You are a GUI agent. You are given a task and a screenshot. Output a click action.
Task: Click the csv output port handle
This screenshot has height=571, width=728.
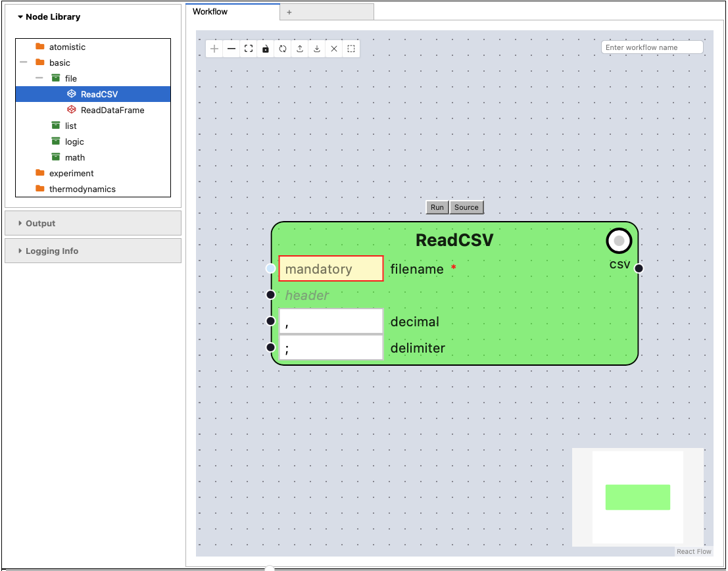[639, 268]
